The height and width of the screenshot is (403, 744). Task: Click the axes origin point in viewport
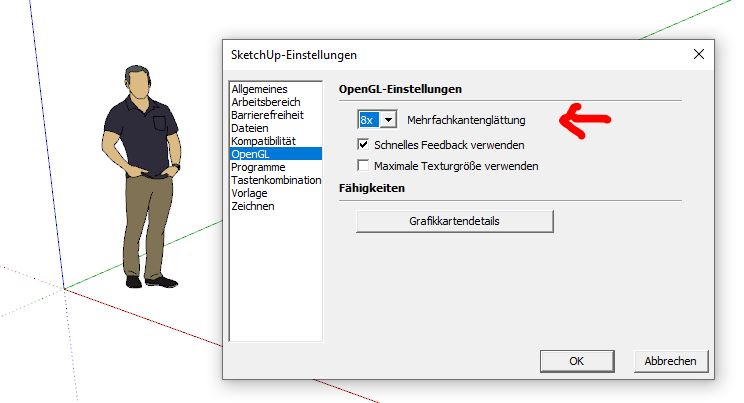[64, 289]
